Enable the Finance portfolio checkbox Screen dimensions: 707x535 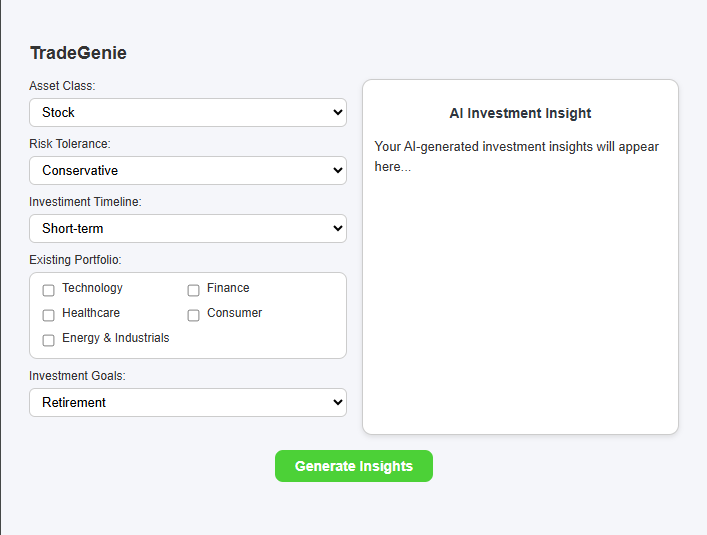[194, 290]
